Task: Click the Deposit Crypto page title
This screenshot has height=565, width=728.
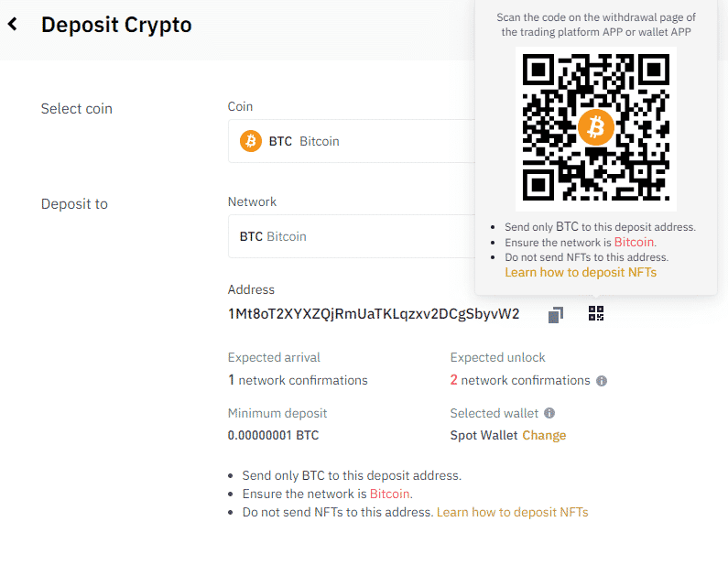Action: [116, 25]
